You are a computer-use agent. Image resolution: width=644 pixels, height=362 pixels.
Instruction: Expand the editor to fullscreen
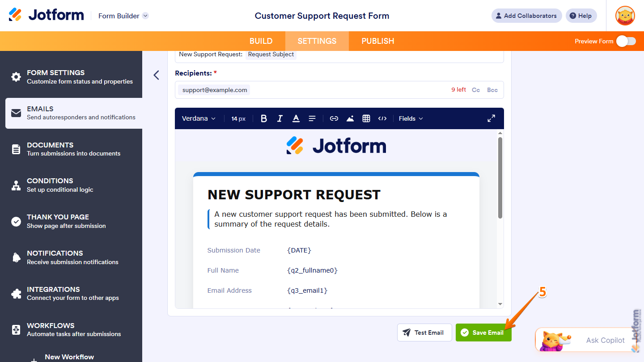[x=491, y=118]
